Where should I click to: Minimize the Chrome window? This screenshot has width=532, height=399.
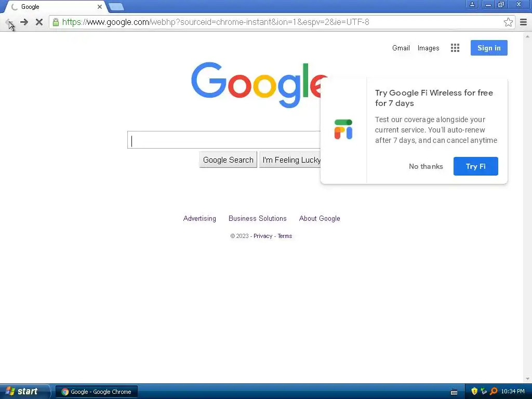coord(488,4)
